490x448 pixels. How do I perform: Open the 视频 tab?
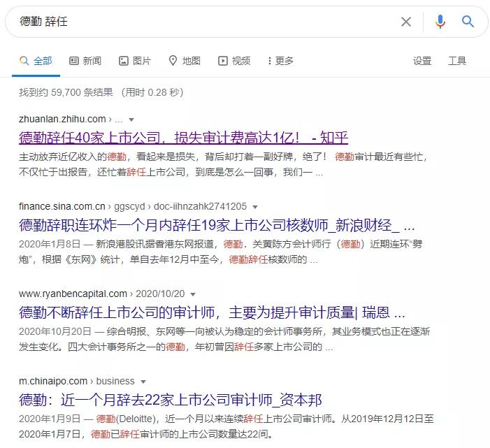234,61
